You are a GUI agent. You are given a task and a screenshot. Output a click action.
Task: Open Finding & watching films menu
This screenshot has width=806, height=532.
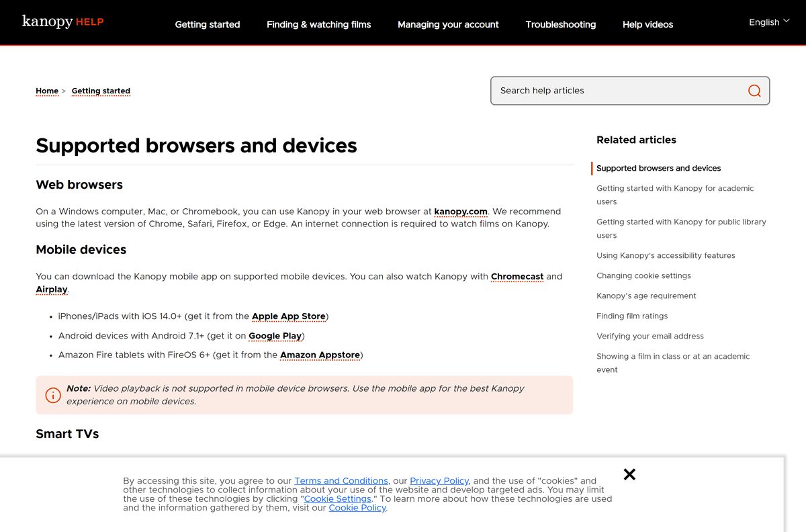pos(318,24)
